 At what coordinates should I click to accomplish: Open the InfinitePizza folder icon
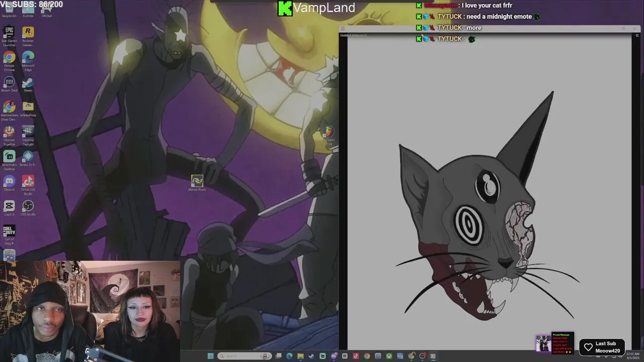coord(28,109)
